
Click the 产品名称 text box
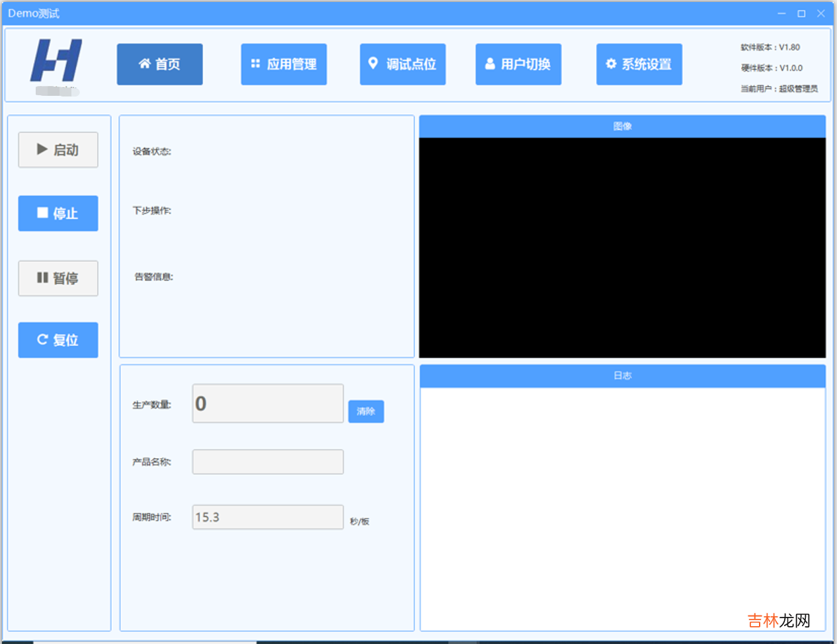click(x=268, y=462)
